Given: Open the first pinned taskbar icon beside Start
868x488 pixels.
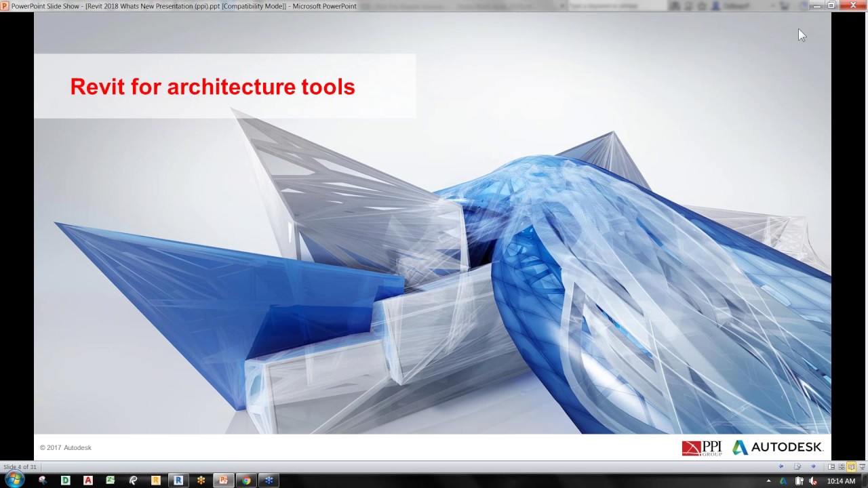Looking at the screenshot, I should point(43,481).
